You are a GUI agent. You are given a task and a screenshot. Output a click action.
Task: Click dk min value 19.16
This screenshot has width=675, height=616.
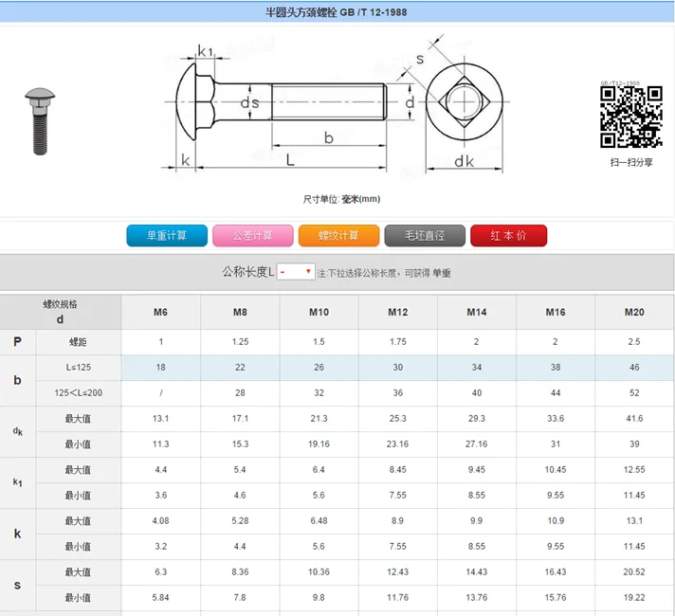tap(319, 444)
